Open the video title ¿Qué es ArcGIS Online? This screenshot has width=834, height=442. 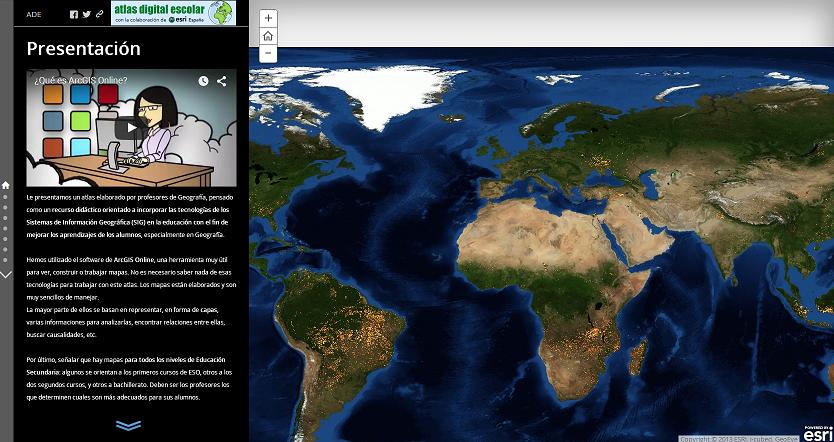point(81,80)
